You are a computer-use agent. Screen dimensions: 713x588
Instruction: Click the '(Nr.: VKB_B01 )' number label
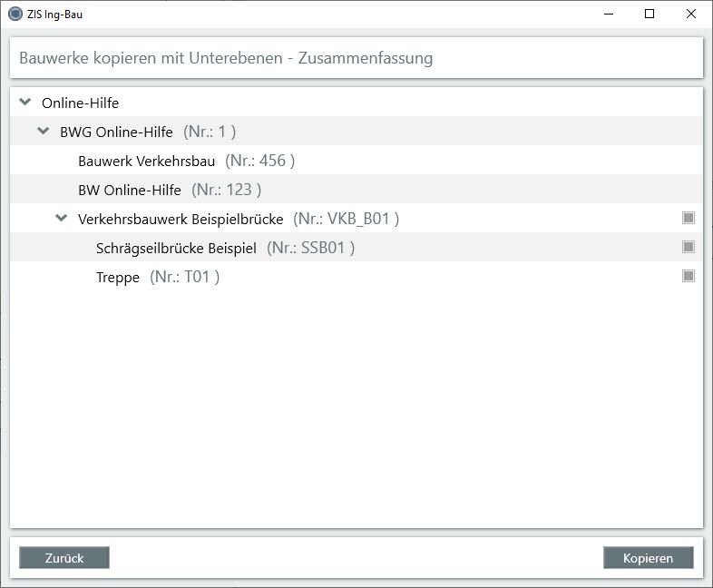[346, 219]
